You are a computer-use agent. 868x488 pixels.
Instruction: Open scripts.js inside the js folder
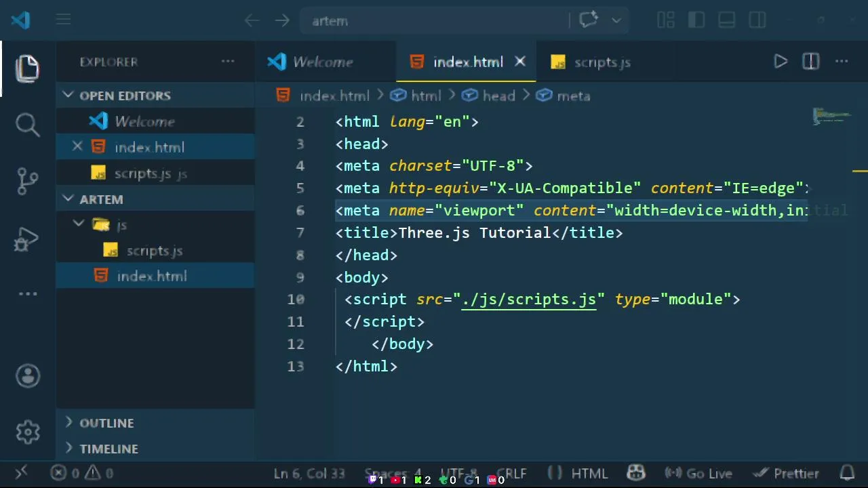coord(155,251)
